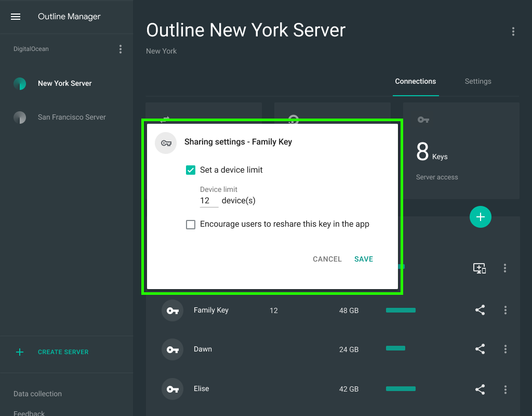
Task: Open server options menu beside server title
Action: pos(513,32)
